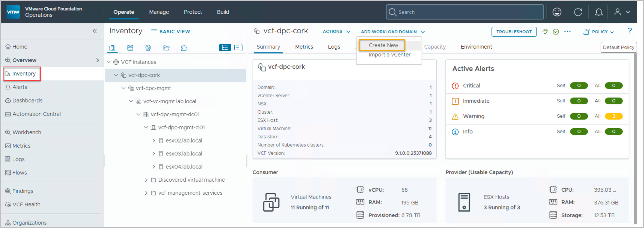Open Organizations in the sidebar
Screen dimensions: 644x228
tap(26, 223)
